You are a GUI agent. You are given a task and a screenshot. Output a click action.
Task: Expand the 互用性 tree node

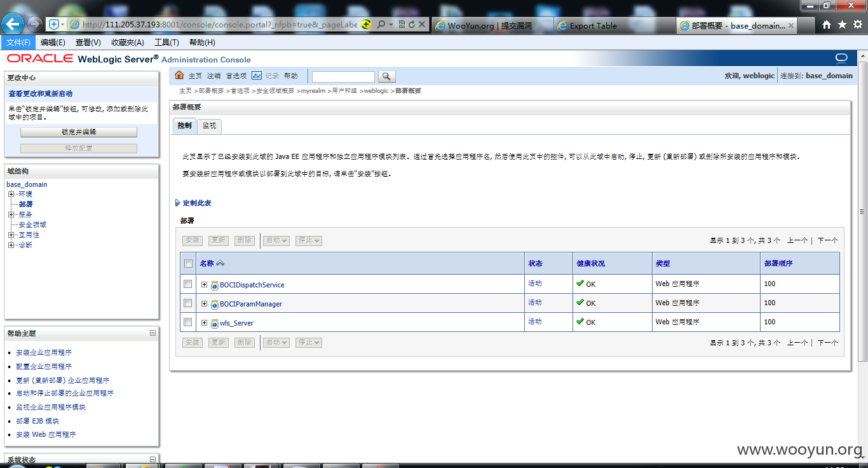[x=11, y=235]
